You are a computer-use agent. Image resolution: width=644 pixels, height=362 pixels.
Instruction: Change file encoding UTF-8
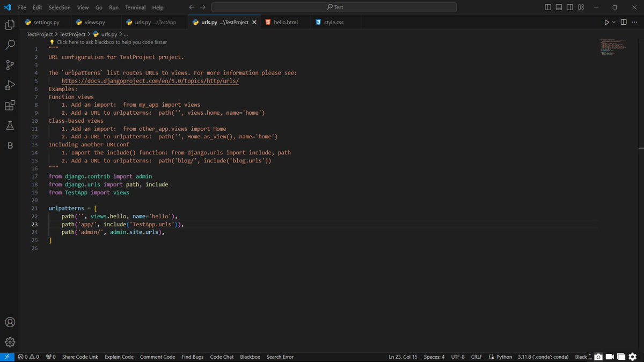(x=458, y=357)
